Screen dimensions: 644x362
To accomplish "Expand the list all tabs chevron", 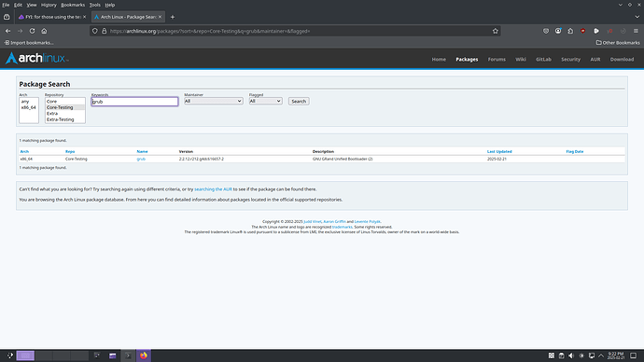I will [x=637, y=17].
